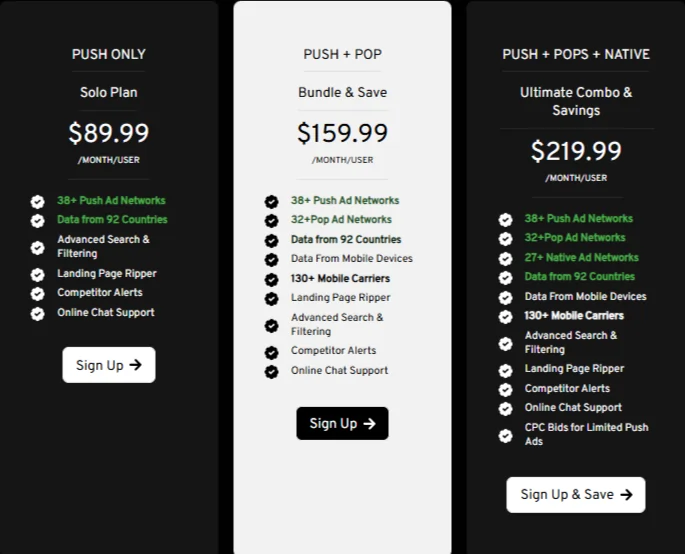Click checkmark beside Bundle plan's Competitor Alerts
Screen dimensions: 685x554
click(x=271, y=352)
